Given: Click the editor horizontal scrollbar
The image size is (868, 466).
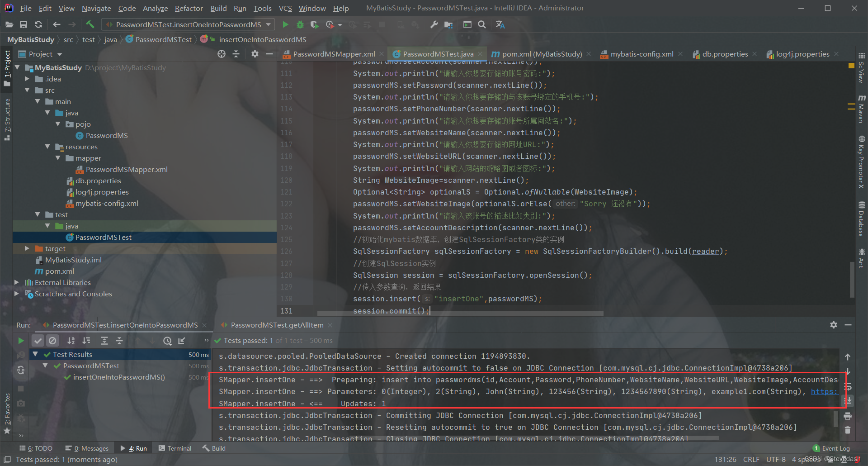Looking at the screenshot, I should [460, 313].
